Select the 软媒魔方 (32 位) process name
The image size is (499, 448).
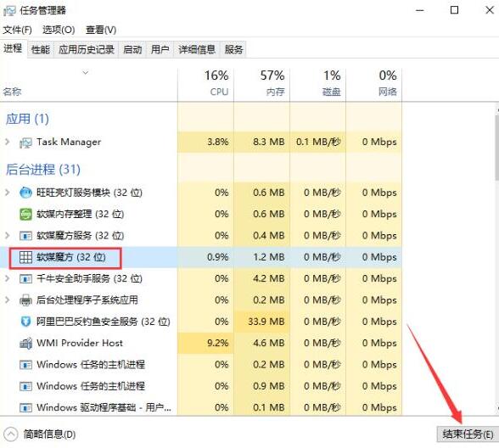click(x=71, y=257)
